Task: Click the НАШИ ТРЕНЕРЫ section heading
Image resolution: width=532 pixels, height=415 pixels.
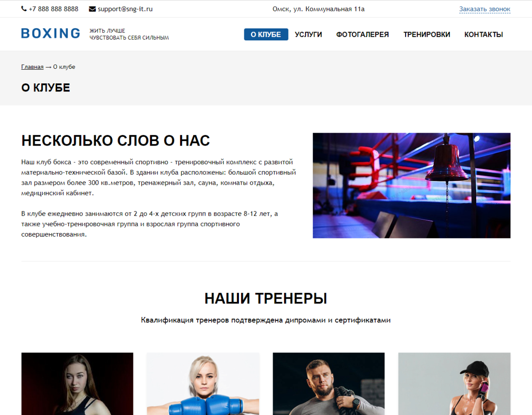Action: 266,298
